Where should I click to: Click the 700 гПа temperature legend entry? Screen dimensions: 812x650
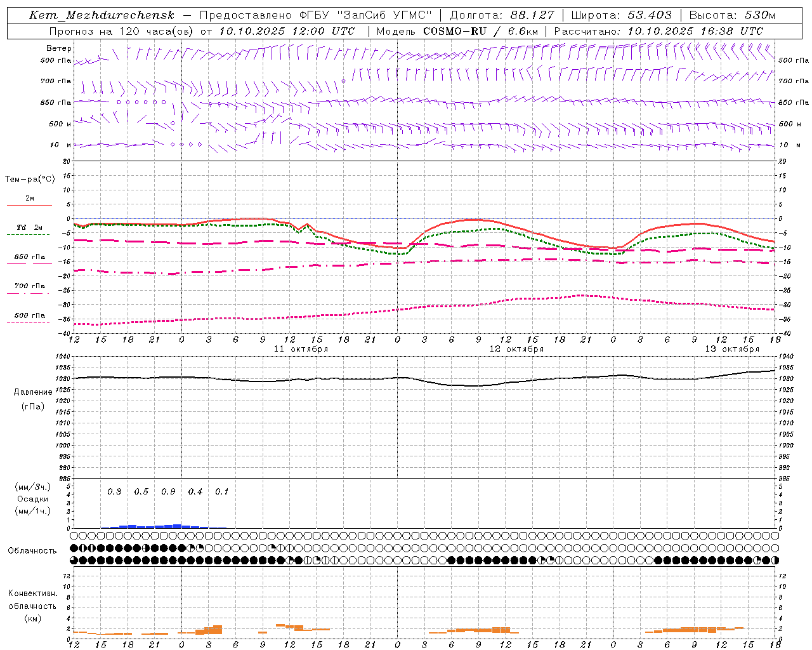30,286
